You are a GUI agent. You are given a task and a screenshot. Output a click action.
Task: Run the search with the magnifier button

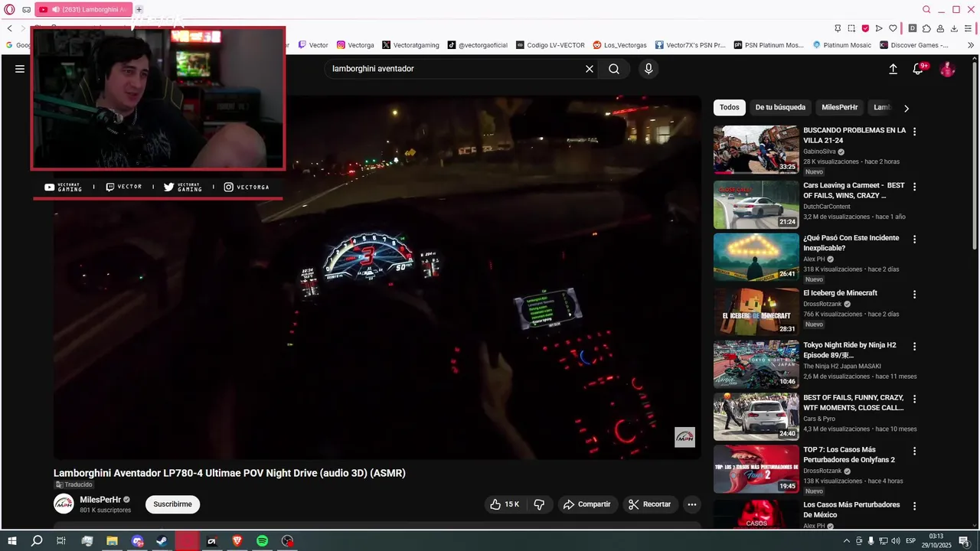pyautogui.click(x=614, y=69)
